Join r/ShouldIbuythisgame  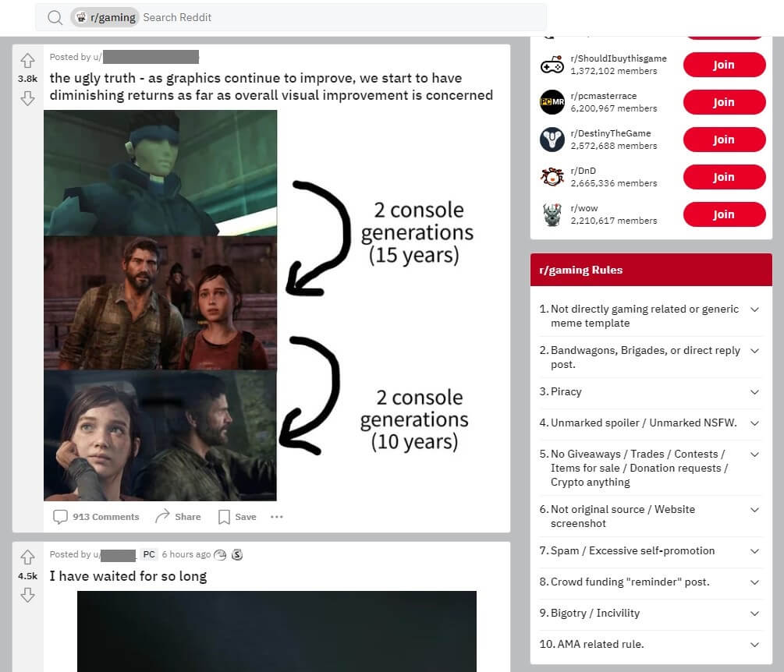click(x=724, y=65)
